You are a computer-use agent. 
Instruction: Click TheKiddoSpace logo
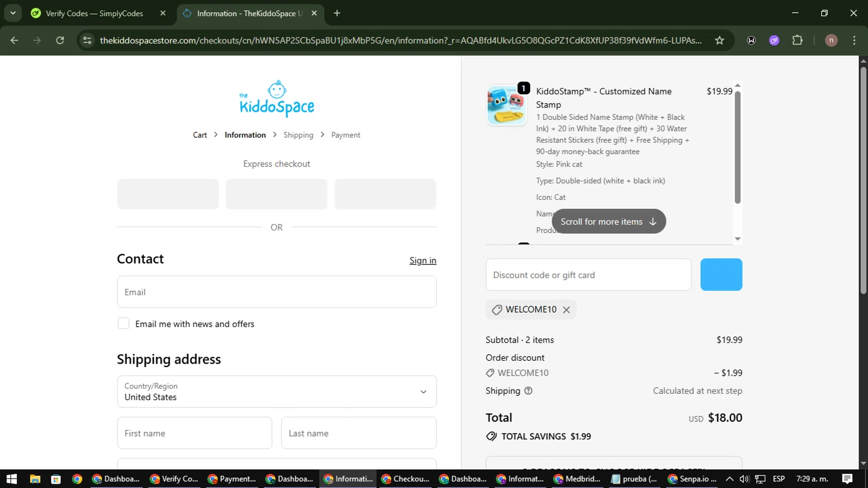pos(277,99)
